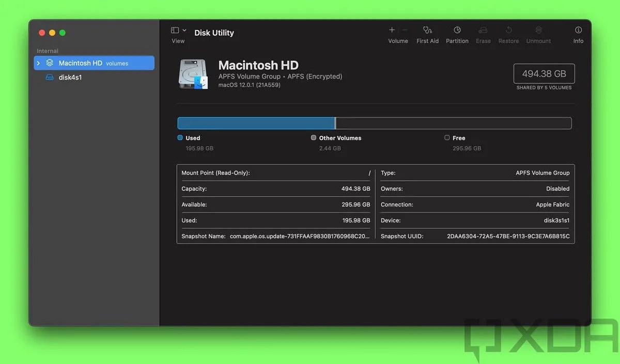Add a new APFS volume
620x364 pixels.
(392, 34)
